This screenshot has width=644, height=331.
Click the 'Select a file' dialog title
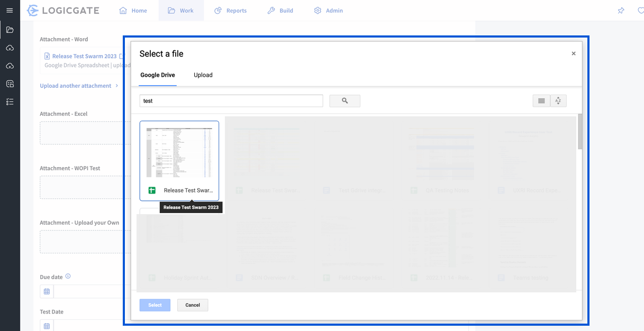click(x=161, y=54)
